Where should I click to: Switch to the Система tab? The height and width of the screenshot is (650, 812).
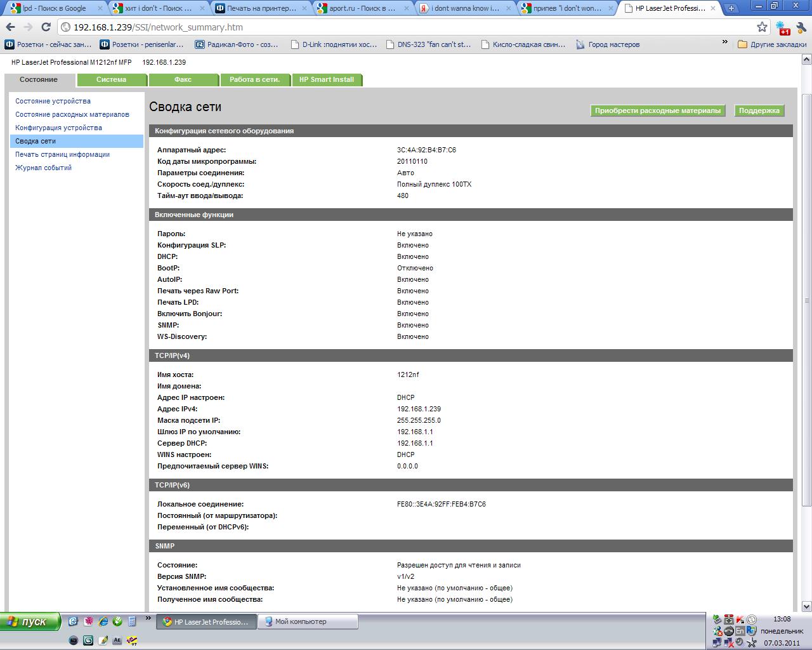pos(111,79)
